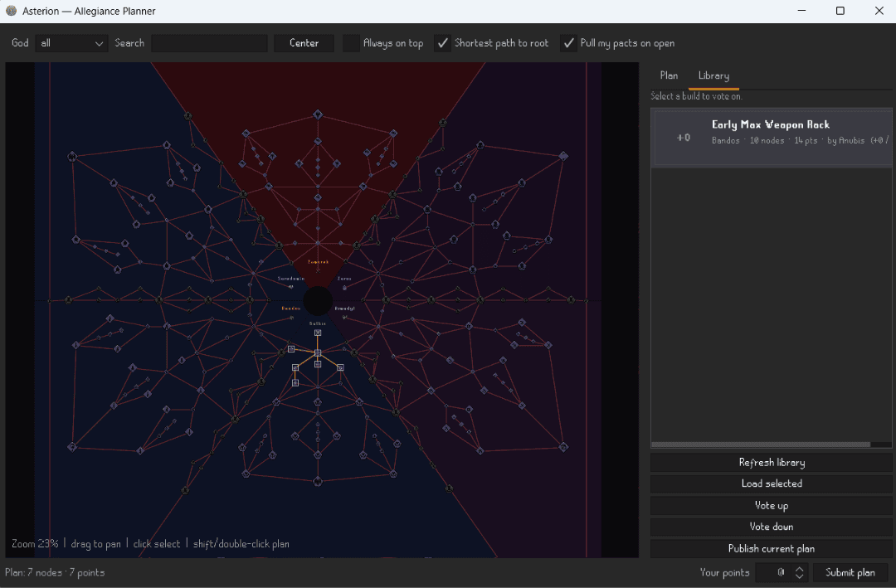
Task: Load the selected build
Action: 772,484
